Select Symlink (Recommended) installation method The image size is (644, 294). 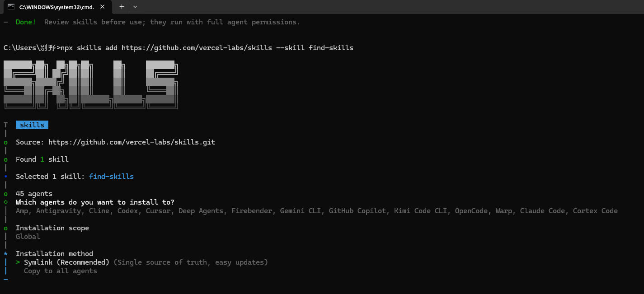coord(66,262)
